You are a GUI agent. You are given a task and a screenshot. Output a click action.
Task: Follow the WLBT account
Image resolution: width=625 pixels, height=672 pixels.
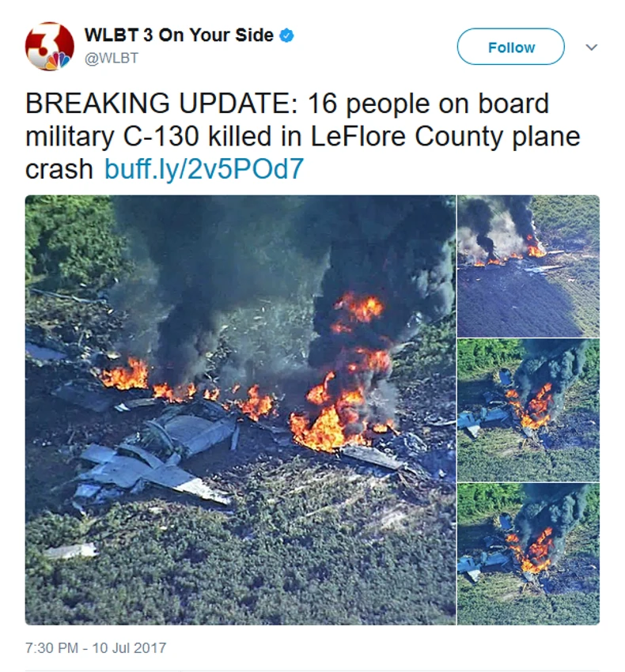(510, 47)
